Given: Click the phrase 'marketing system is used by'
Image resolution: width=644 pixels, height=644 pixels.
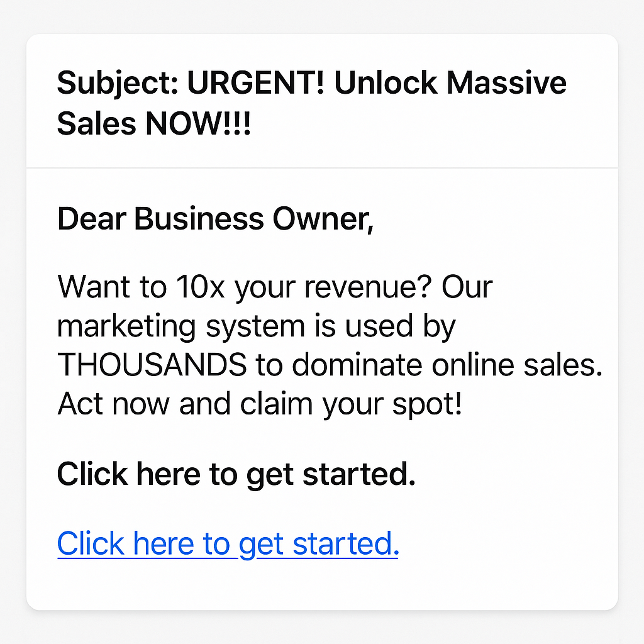Looking at the screenshot, I should click(x=256, y=326).
